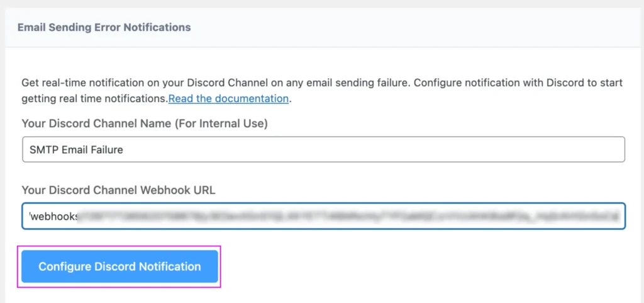Viewport: 644px width, 303px height.
Task: Focus the Discord Channel Name input field
Action: [x=324, y=150]
